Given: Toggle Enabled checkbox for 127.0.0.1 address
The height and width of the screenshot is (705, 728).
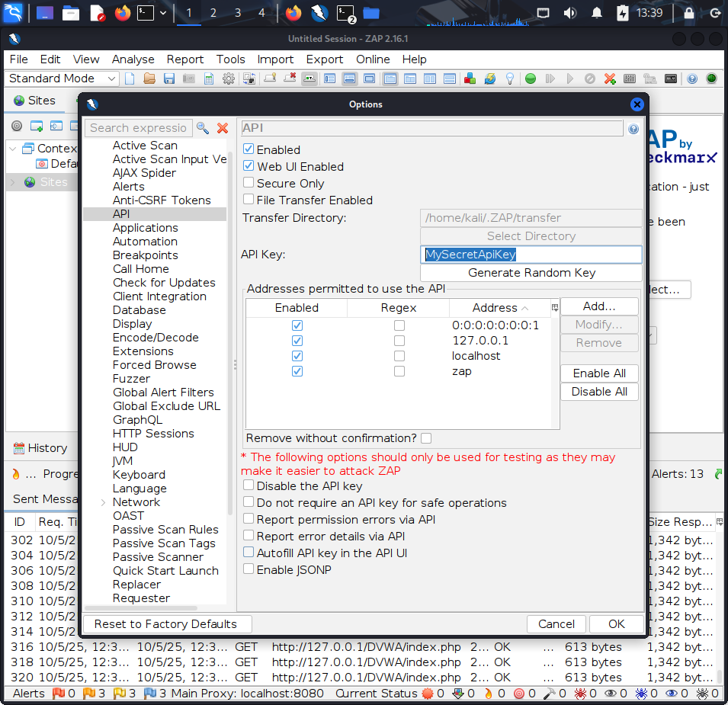Looking at the screenshot, I should pyautogui.click(x=297, y=341).
